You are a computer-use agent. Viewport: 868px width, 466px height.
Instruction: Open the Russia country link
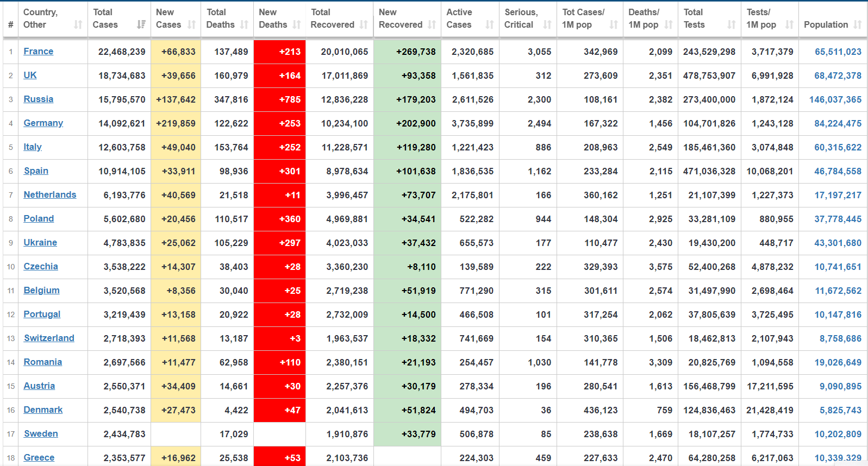[38, 99]
